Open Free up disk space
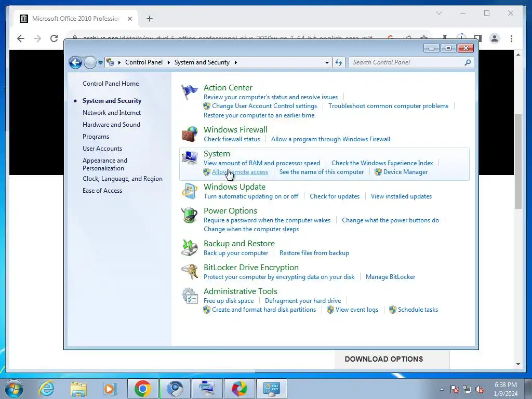 pos(229,301)
